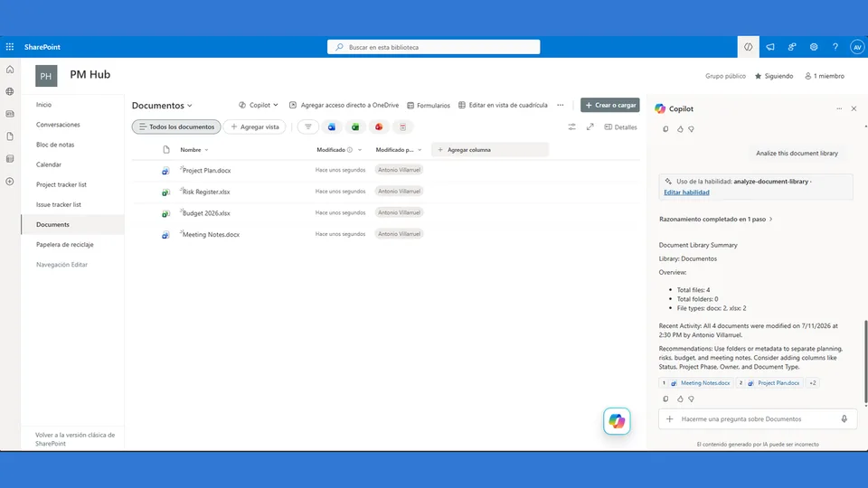
Task: Open Conversaciones in site navigation
Action: [x=58, y=125]
